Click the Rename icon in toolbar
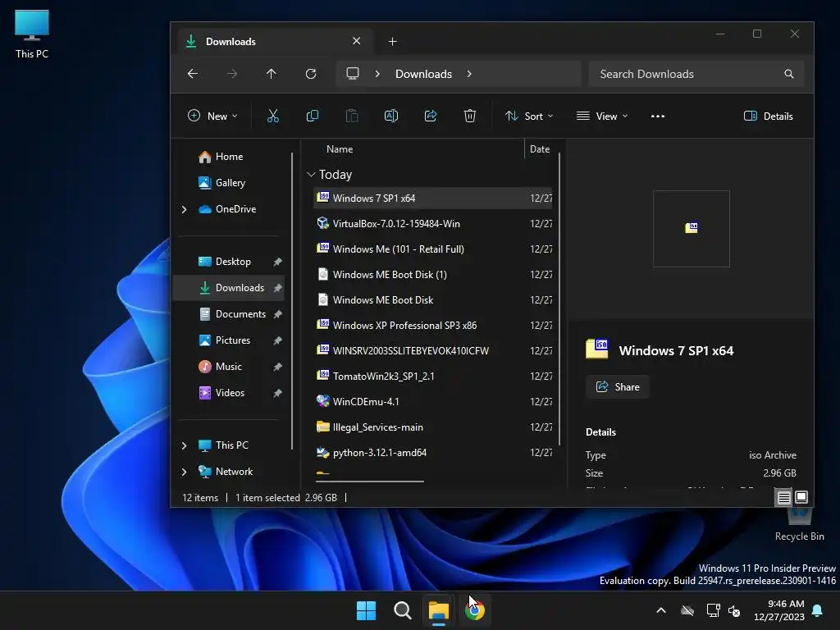This screenshot has width=840, height=630. (x=391, y=116)
